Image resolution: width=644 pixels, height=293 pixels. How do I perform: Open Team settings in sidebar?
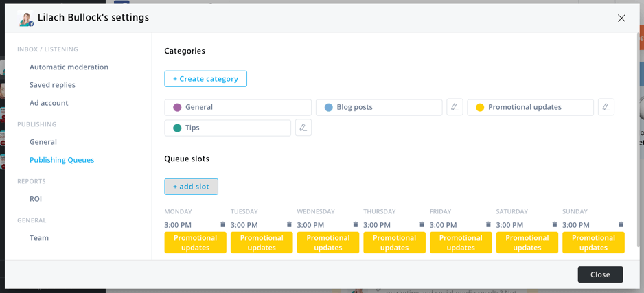point(39,238)
